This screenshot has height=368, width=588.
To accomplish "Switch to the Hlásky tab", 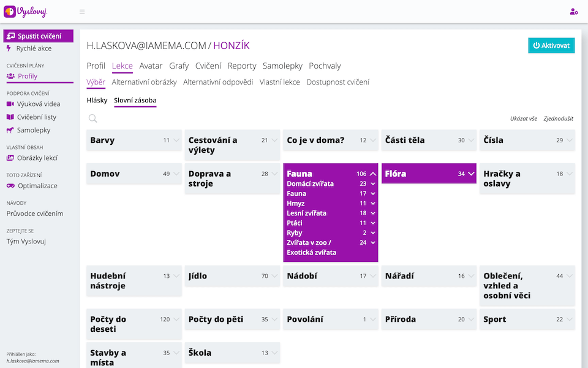I will [97, 101].
